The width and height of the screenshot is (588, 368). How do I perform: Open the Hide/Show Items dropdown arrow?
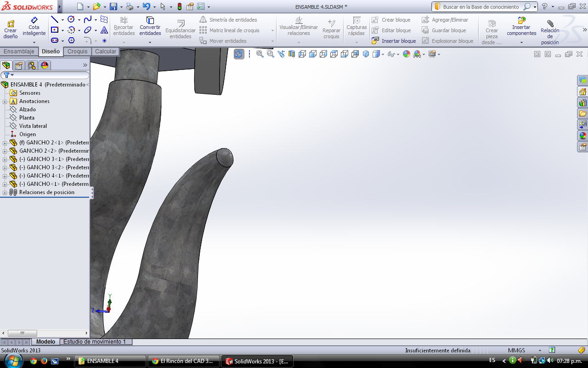click(x=397, y=54)
